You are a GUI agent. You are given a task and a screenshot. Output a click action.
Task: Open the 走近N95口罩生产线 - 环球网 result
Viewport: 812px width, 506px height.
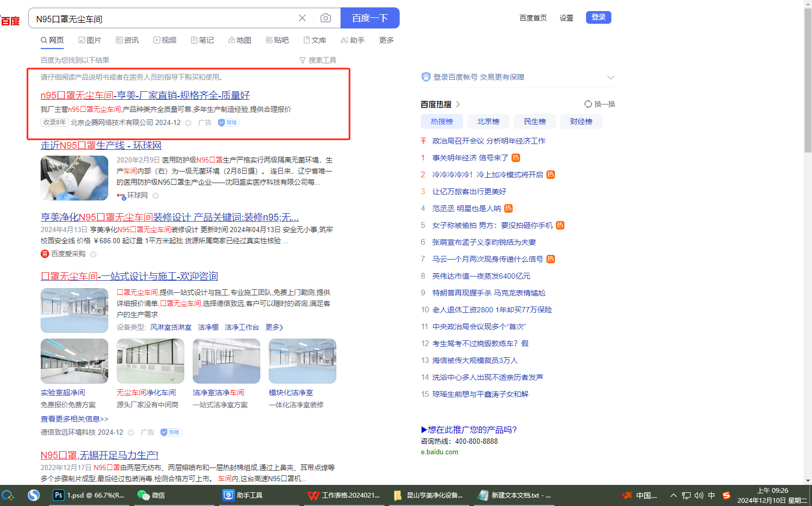coord(101,145)
